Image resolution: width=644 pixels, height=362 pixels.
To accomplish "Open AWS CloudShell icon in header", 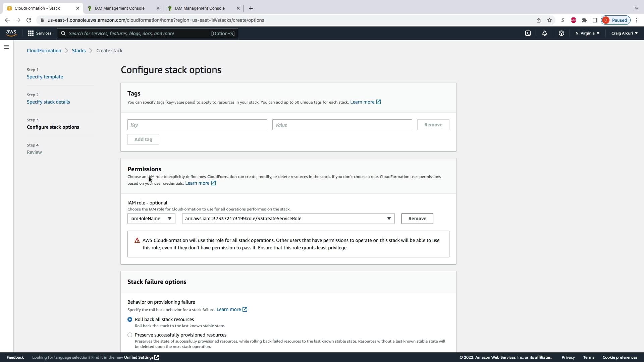I will coord(528,33).
